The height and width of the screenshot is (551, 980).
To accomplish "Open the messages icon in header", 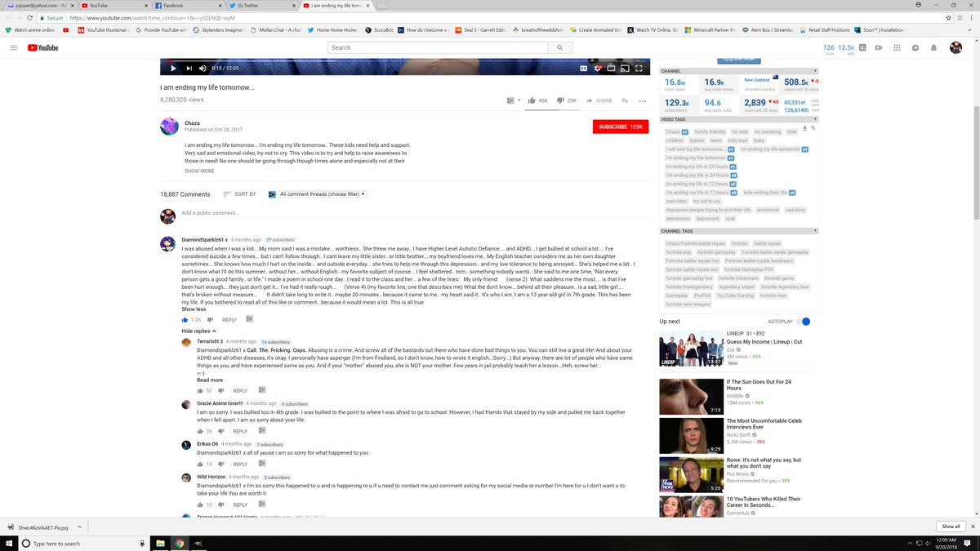I will (x=915, y=47).
